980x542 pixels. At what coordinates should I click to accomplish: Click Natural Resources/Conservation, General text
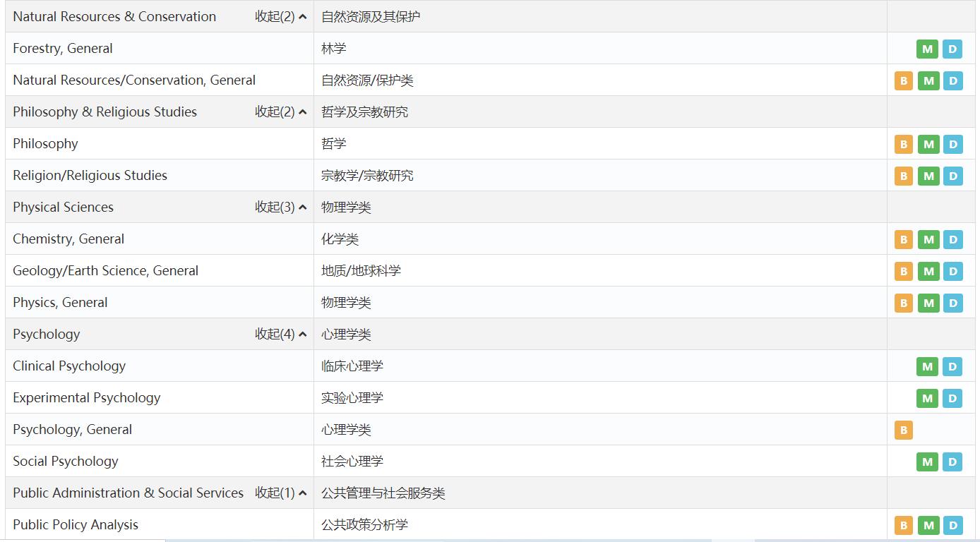click(x=134, y=80)
